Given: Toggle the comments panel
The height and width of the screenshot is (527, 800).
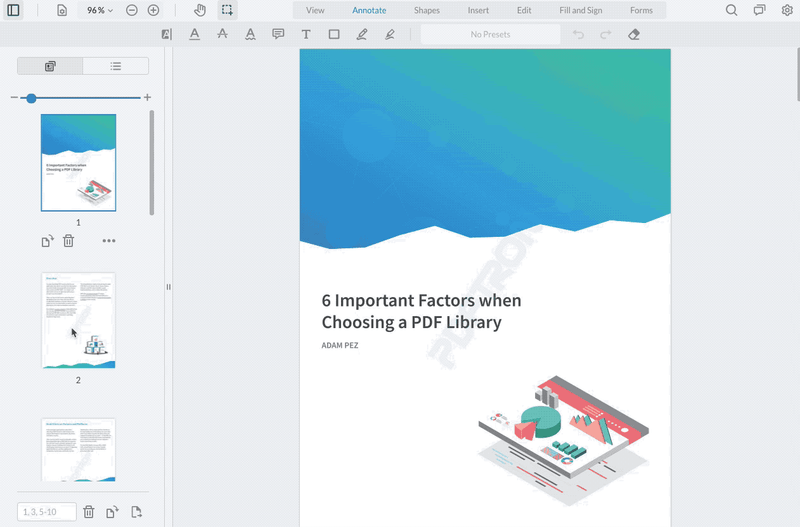Looking at the screenshot, I should point(760,10).
